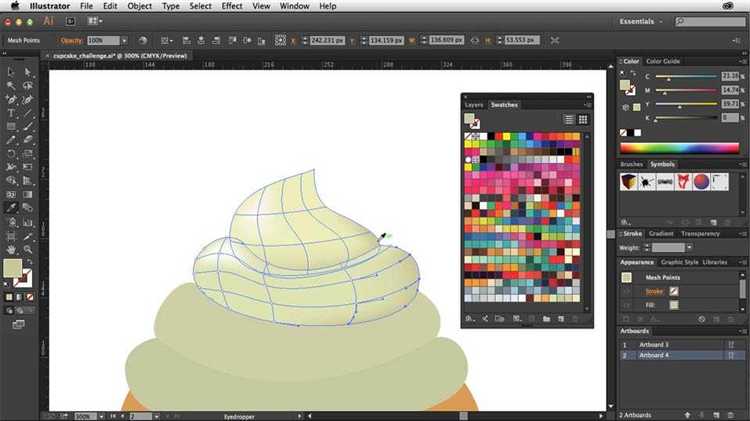Click the Go to Bridge icon
Image resolution: width=750 pixels, height=421 pixels.
coord(70,21)
